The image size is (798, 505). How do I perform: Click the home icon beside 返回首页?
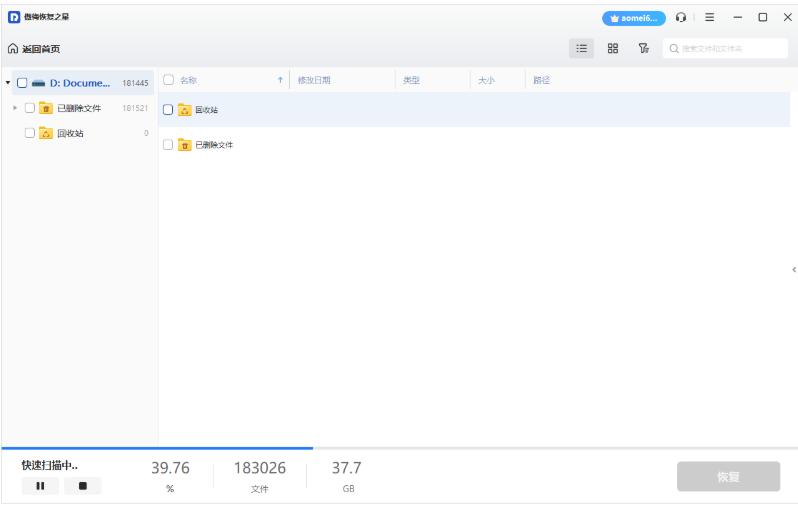13,49
